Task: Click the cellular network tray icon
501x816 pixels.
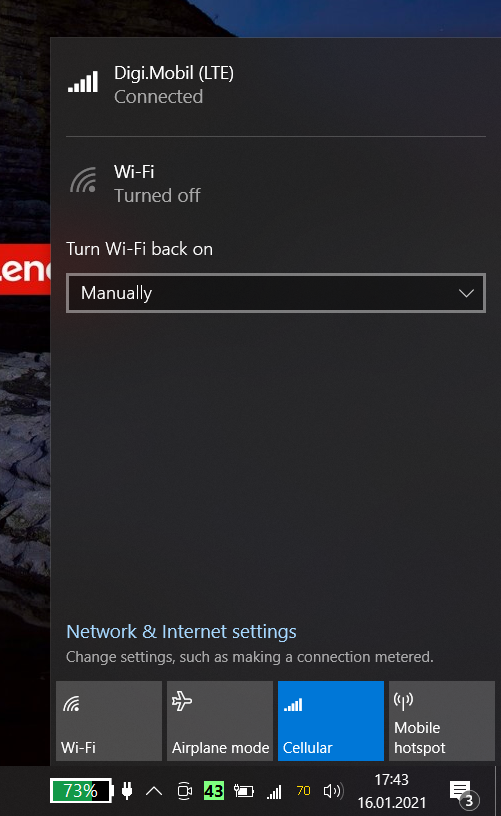Action: pos(274,792)
